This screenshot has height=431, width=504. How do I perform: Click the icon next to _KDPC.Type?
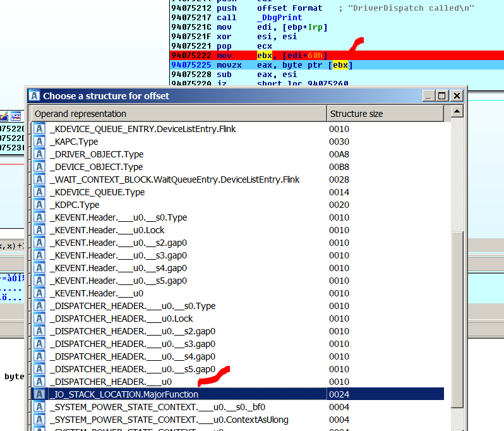39,205
